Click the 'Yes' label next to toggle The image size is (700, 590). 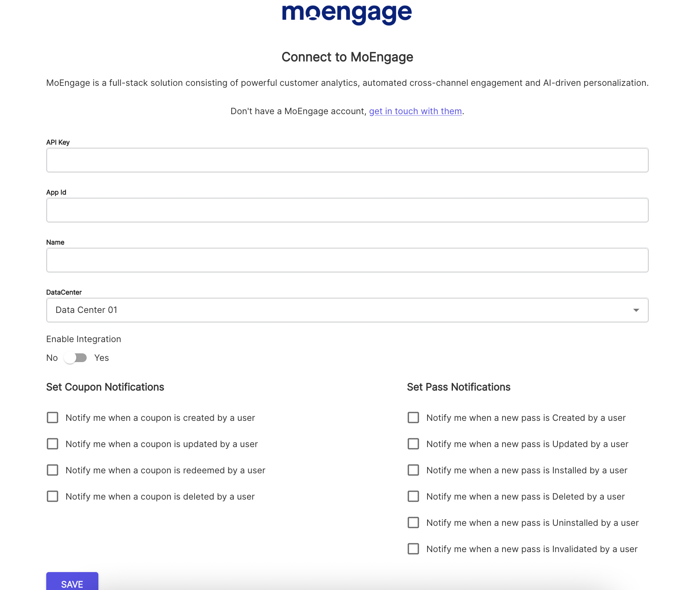[102, 358]
